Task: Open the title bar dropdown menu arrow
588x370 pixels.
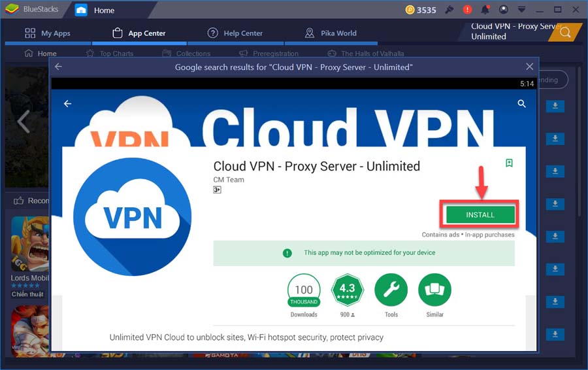Action: pos(521,10)
